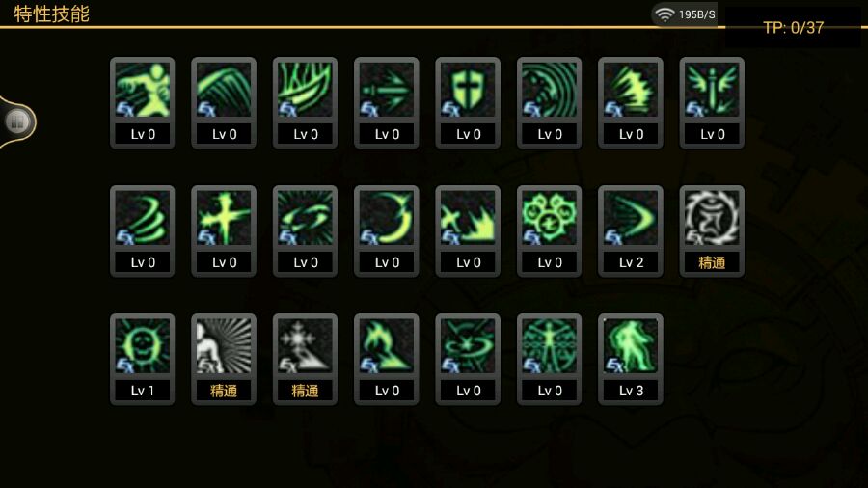Select the chevron slash skill at Lv 2

(x=631, y=231)
